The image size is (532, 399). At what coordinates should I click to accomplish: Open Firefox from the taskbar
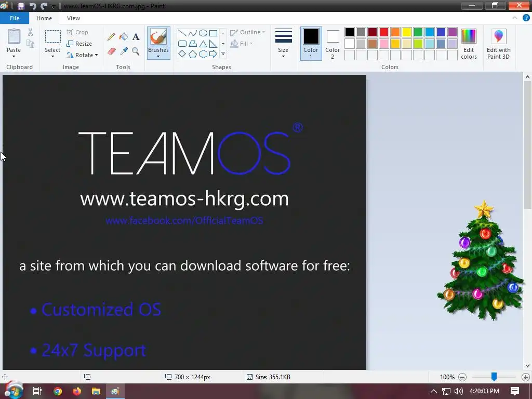pyautogui.click(x=77, y=391)
